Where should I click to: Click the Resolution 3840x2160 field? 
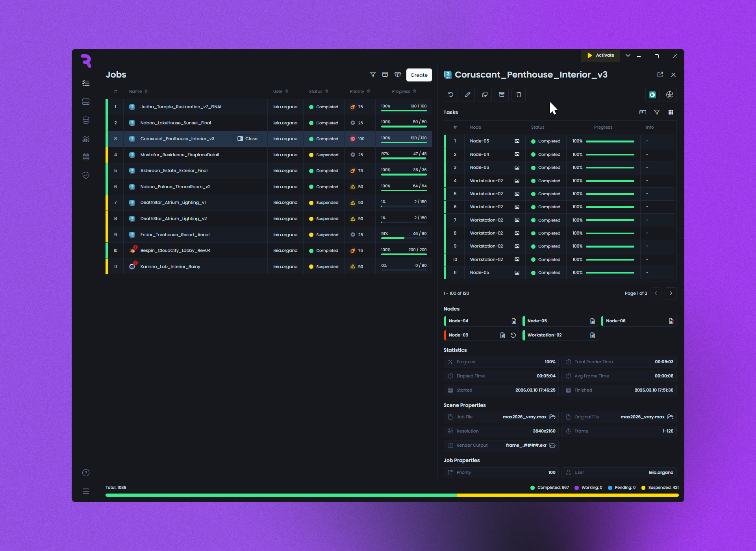[501, 431]
